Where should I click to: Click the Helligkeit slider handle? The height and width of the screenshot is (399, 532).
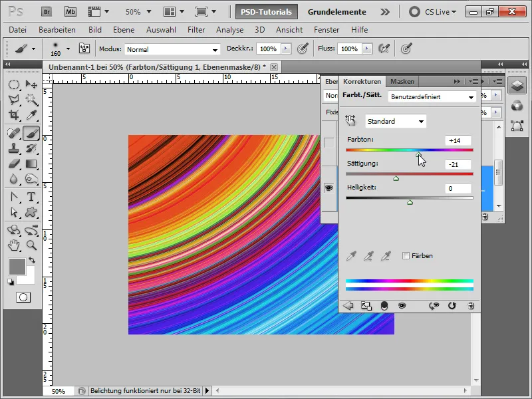tap(410, 202)
